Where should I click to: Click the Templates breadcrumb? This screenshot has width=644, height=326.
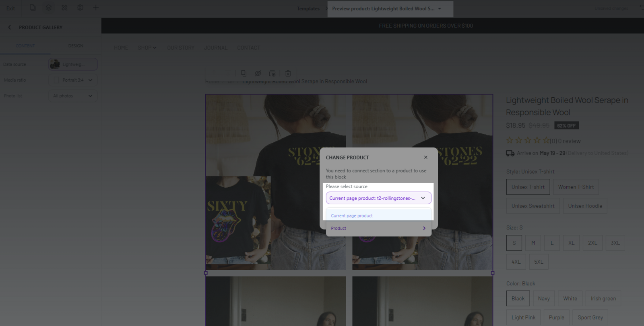[x=308, y=8]
